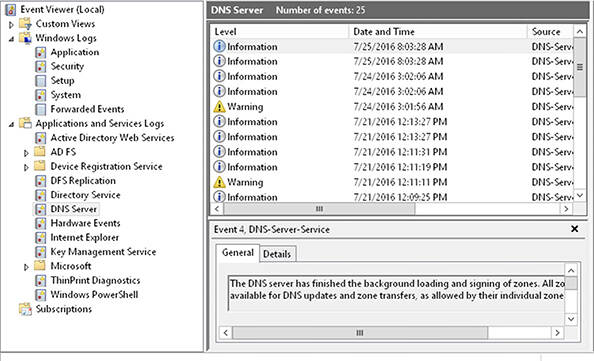Open the DFS Replication log icon
The width and height of the screenshot is (594, 361).
pos(41,181)
